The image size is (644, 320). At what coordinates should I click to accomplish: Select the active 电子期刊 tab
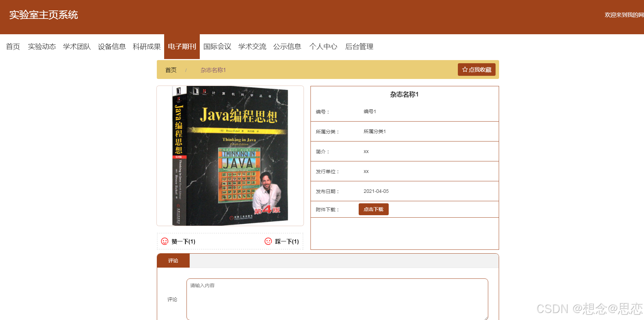(x=182, y=46)
